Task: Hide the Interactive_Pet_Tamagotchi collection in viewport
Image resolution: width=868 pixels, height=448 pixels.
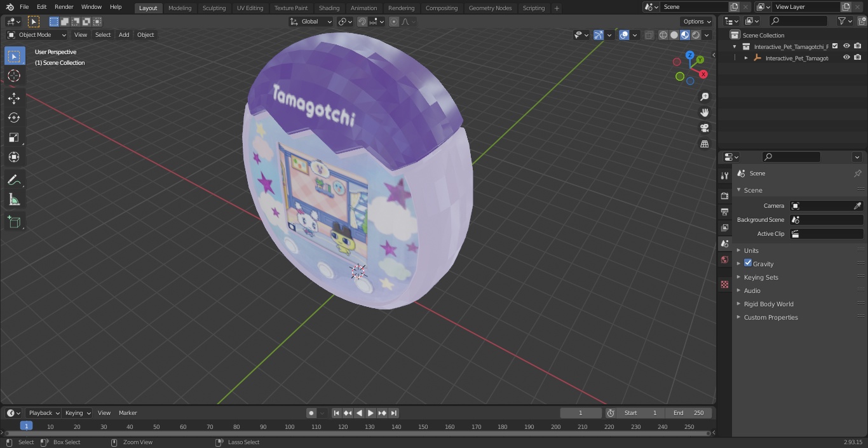Action: pyautogui.click(x=846, y=46)
